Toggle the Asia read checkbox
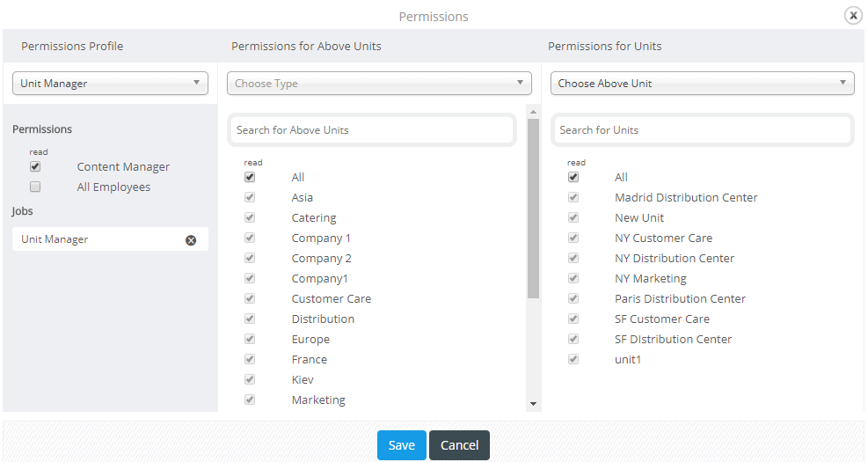 [250, 197]
